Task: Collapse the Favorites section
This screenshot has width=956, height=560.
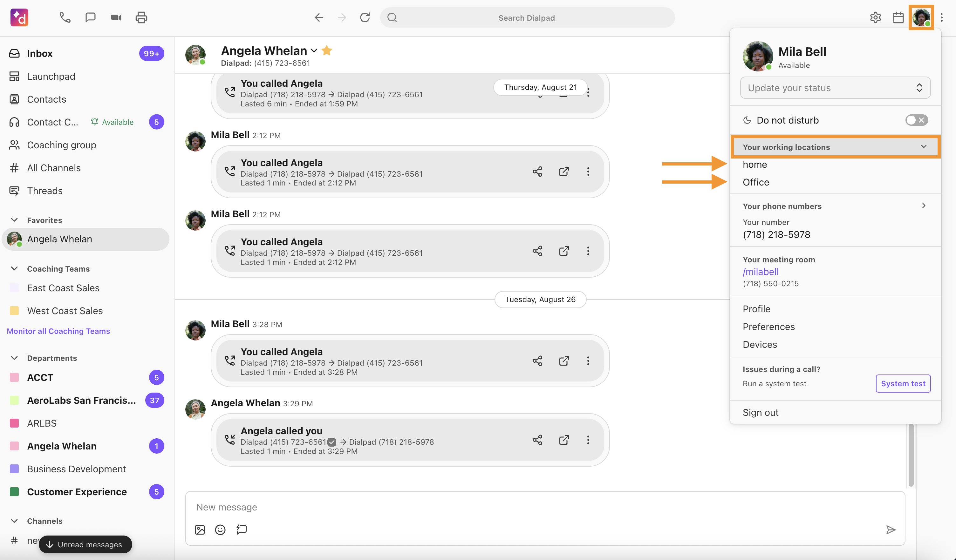Action: click(14, 220)
